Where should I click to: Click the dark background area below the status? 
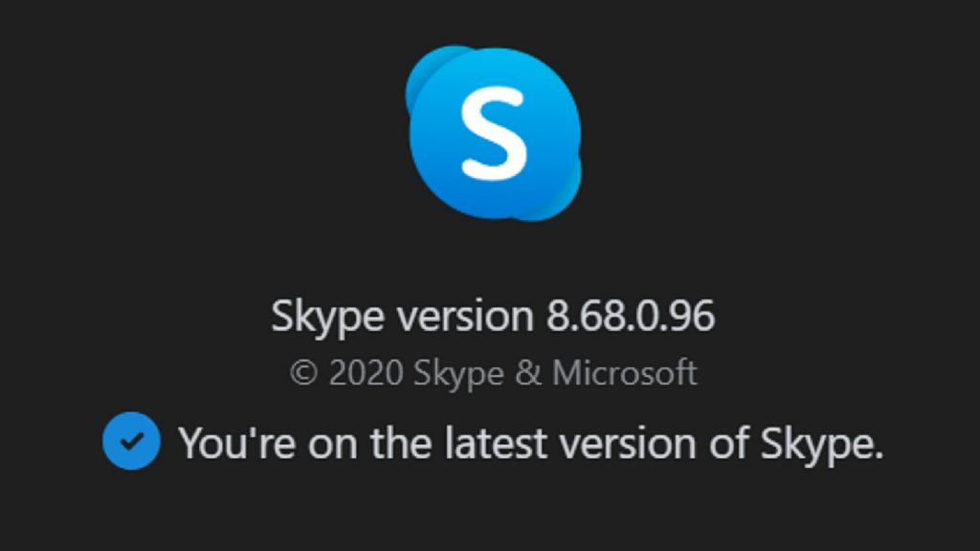point(490,517)
